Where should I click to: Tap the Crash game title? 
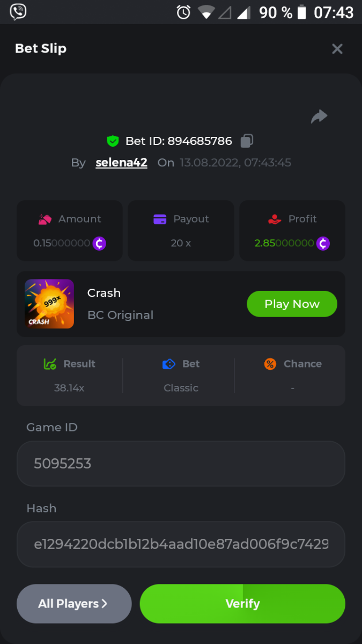pos(104,293)
